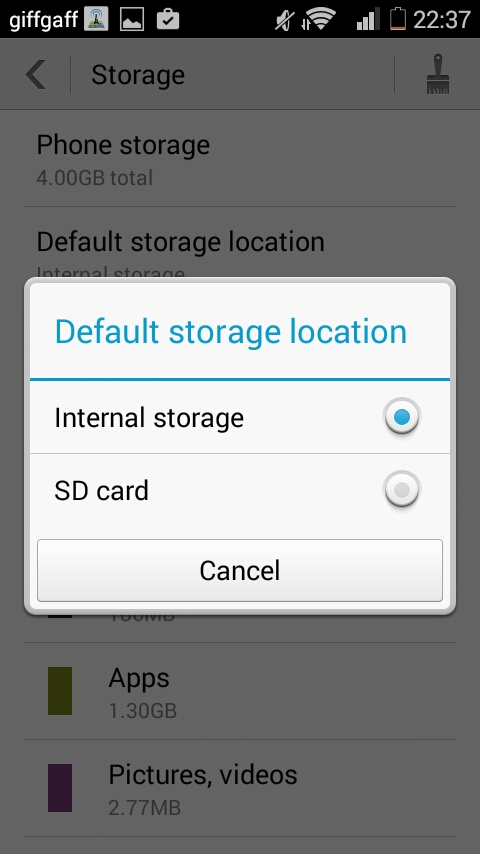Open the Apps 1.30GB storage entry
Screen dimensions: 480x854
point(240,691)
